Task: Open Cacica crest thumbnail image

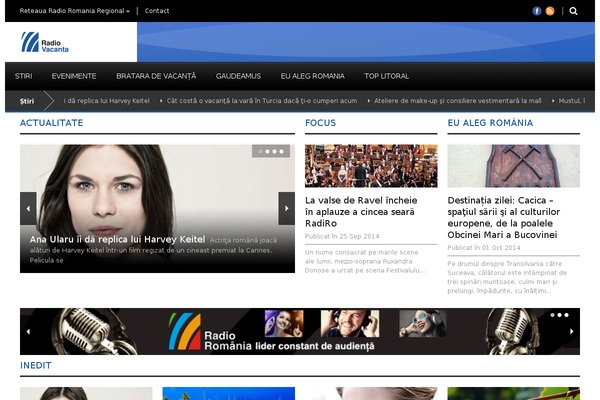Action: pyautogui.click(x=514, y=166)
